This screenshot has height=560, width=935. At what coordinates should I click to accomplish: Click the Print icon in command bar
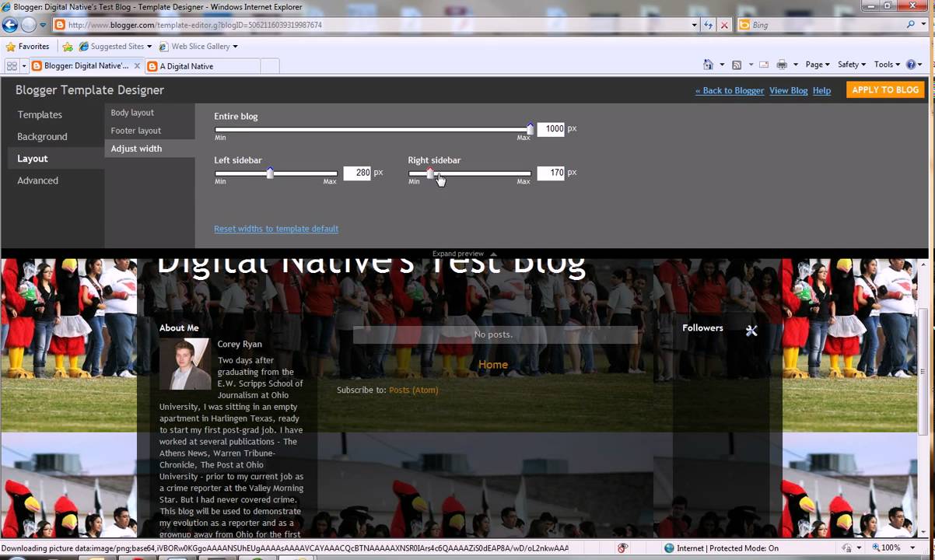782,65
